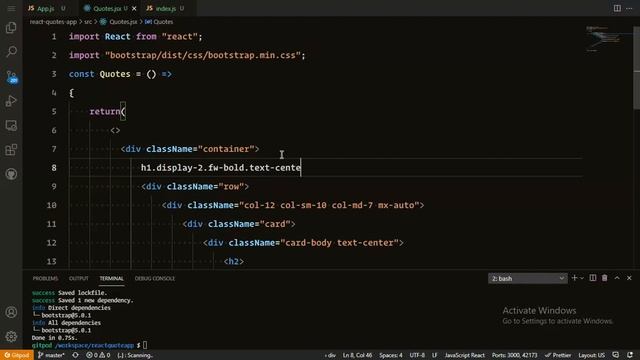
Task: Open notifications bell icon
Action: coord(630,355)
